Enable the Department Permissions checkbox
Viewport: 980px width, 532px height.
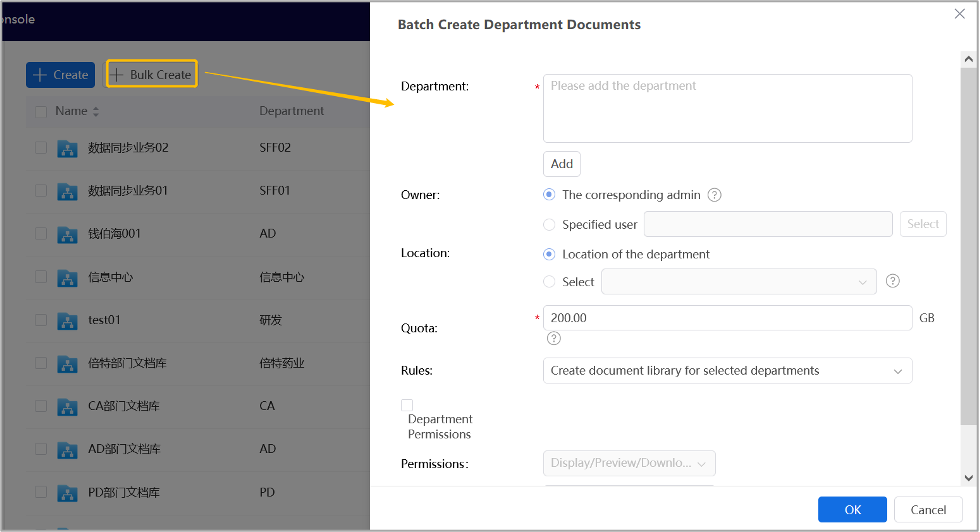(x=407, y=405)
